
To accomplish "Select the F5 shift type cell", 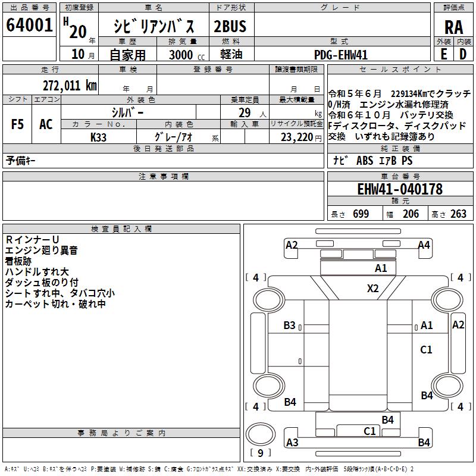I will 17,124.
